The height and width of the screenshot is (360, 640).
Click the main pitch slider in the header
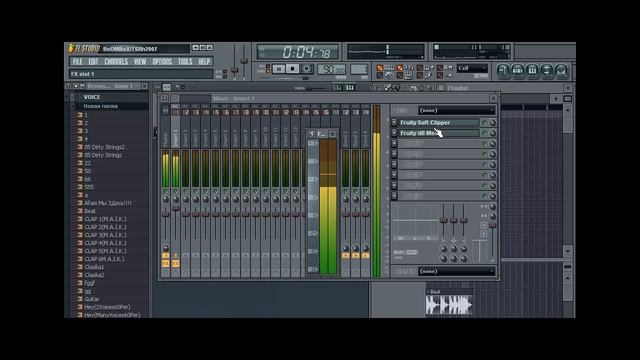pyautogui.click(x=244, y=60)
